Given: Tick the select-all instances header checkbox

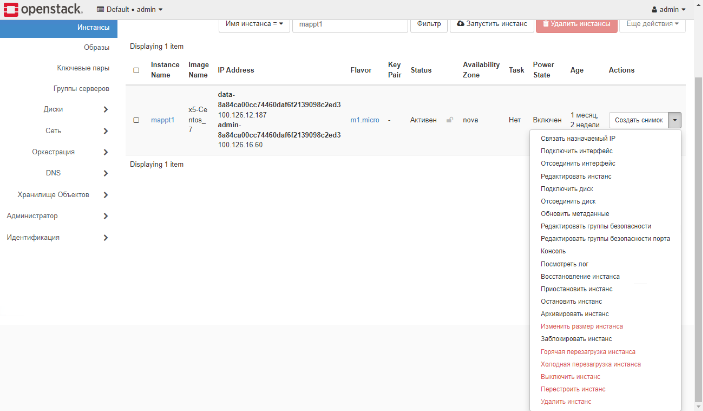Looking at the screenshot, I should 136,70.
